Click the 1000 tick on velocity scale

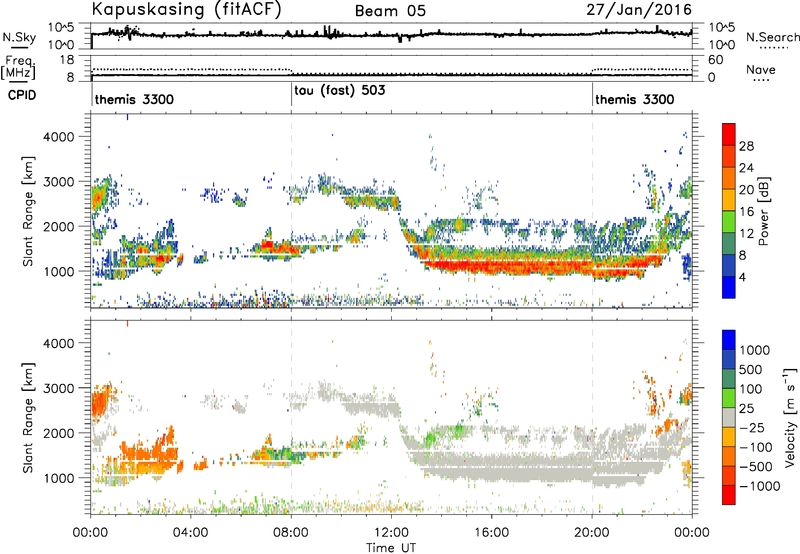point(754,350)
